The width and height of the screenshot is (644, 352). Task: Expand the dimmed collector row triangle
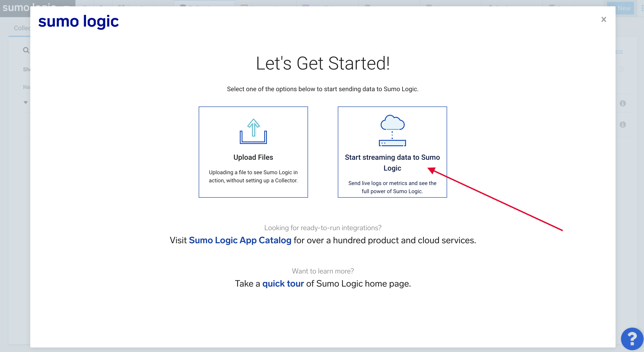point(26,102)
